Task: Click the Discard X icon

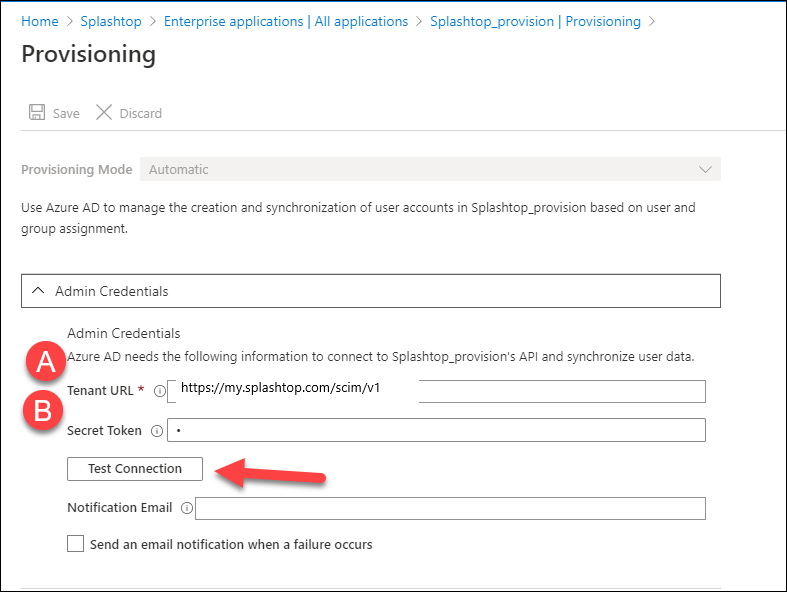Action: click(x=104, y=112)
